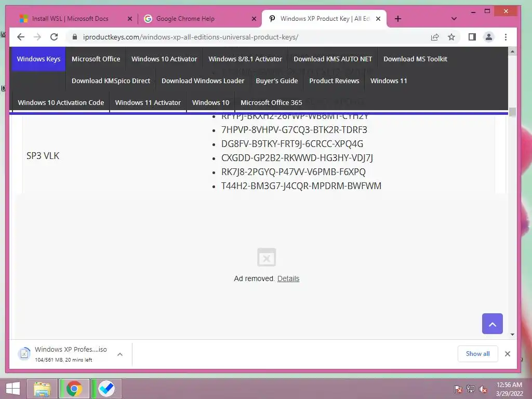
Task: Open Microsoft Office menu item
Action: (x=96, y=59)
